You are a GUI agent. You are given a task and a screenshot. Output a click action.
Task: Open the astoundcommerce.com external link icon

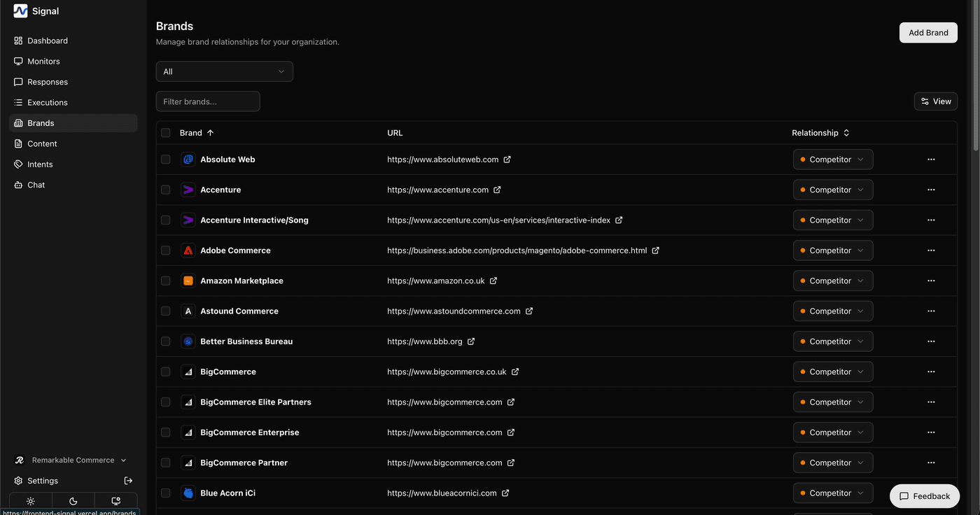[x=529, y=311]
